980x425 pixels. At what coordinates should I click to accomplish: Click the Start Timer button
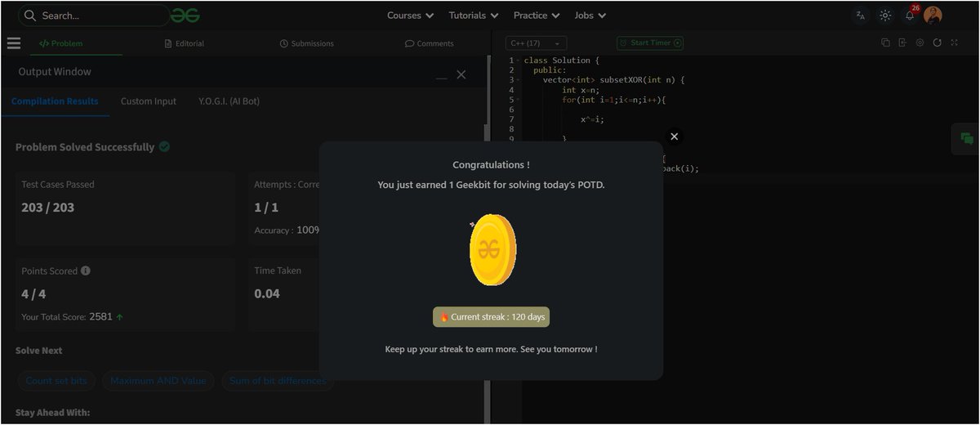tap(650, 43)
